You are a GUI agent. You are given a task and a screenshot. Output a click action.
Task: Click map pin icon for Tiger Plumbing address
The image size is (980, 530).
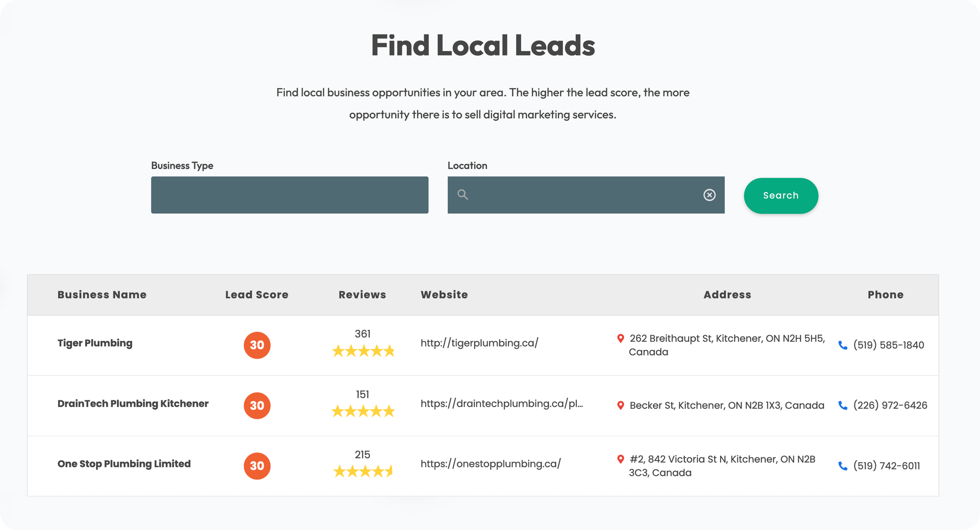coord(620,338)
